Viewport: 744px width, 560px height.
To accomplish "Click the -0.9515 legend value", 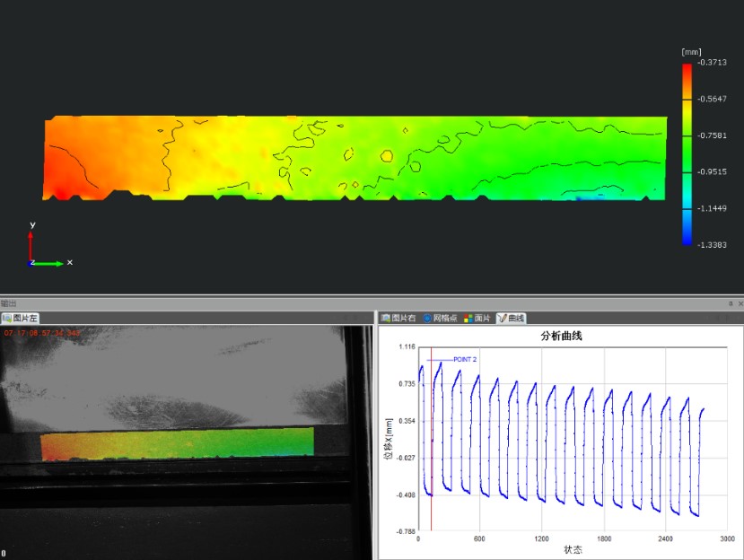I will point(712,171).
